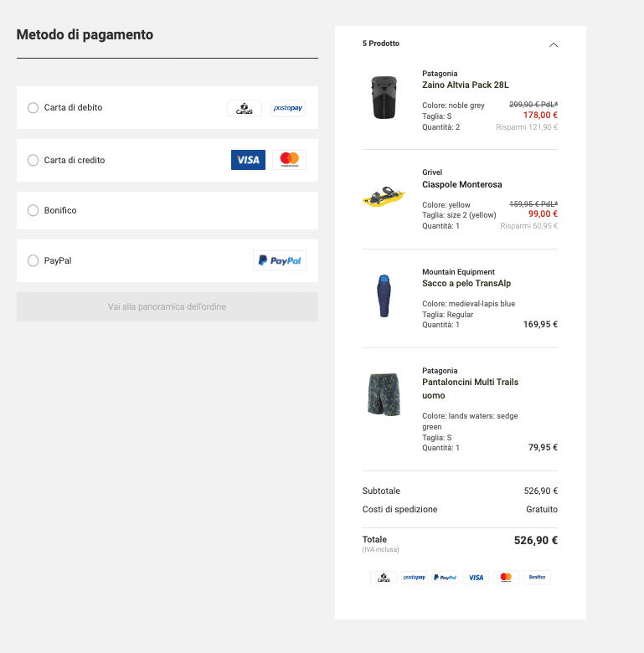Click the yellow snowshoes thumbnail
Screen dimensions: 644x653
pyautogui.click(x=384, y=198)
